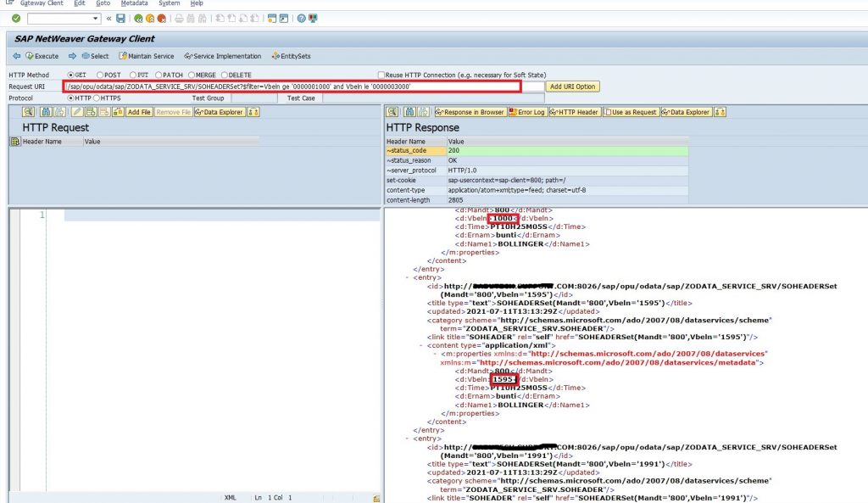Click the Create New Session icon

(272, 19)
